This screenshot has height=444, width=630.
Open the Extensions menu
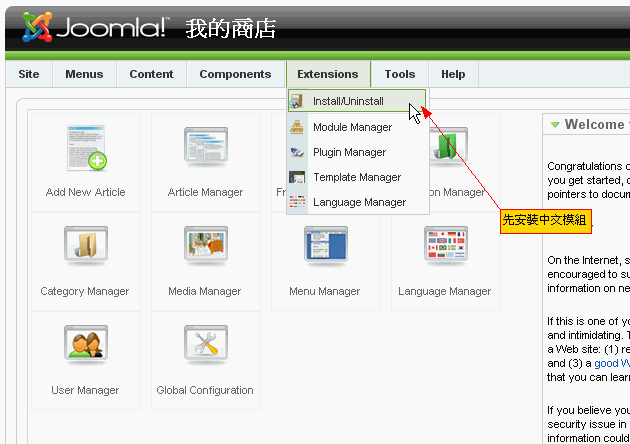328,74
